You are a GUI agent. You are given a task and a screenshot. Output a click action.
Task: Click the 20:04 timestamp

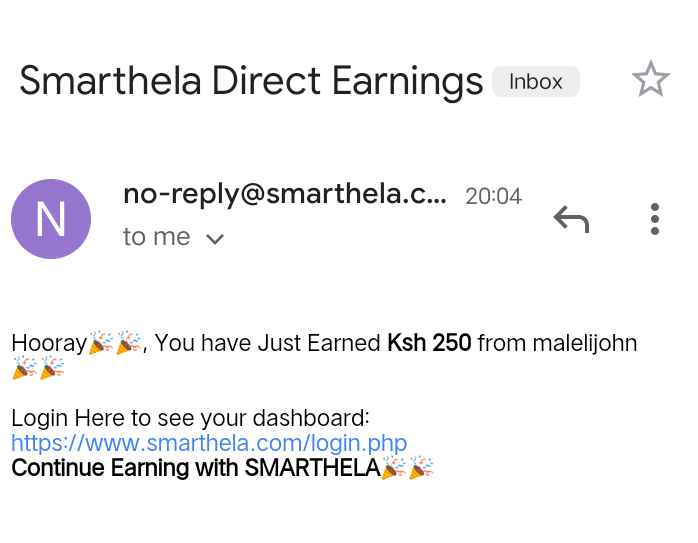coord(493,196)
